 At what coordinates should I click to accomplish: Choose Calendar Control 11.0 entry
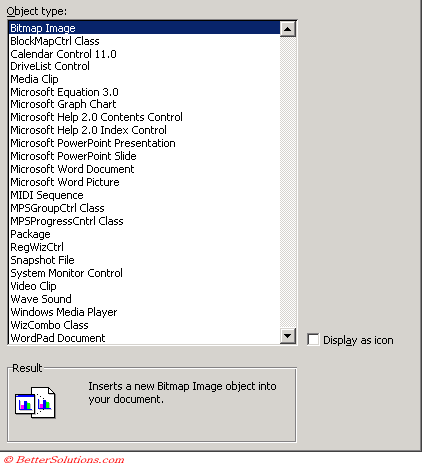pyautogui.click(x=144, y=54)
